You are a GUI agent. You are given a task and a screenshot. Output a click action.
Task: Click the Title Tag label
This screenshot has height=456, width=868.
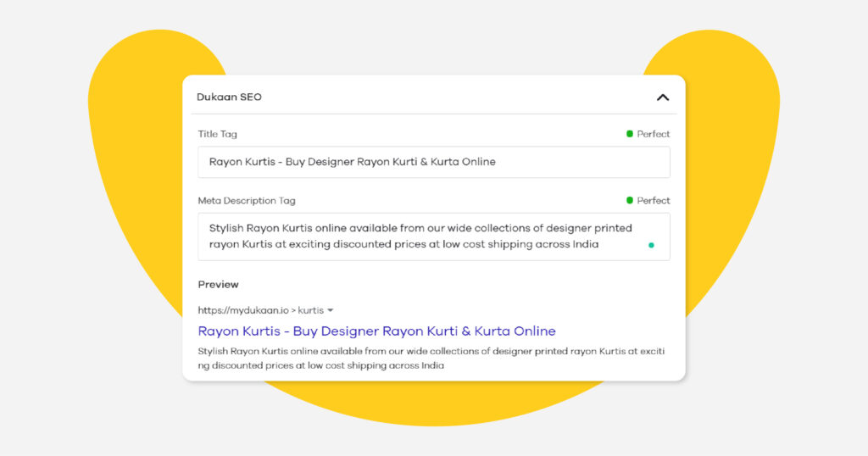[x=218, y=134]
